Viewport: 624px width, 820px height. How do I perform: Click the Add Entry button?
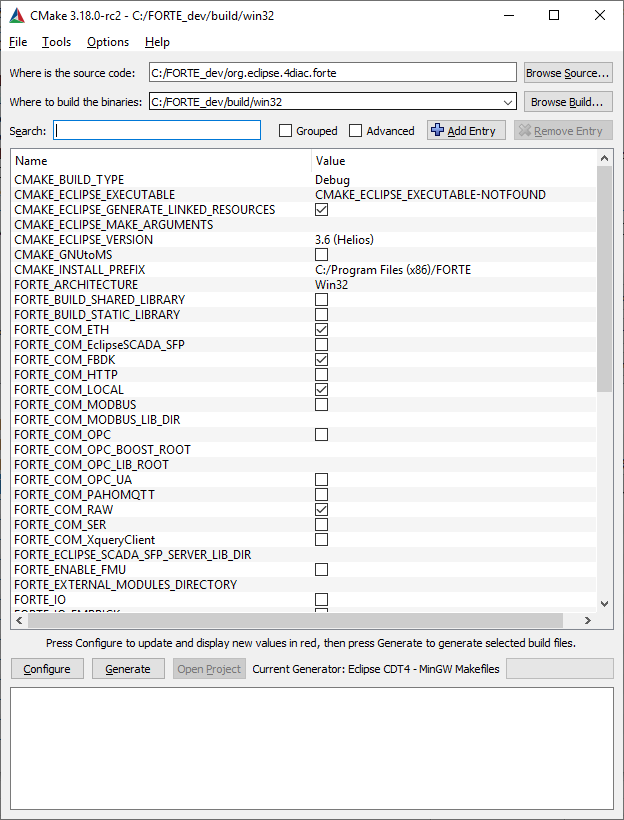pos(466,130)
